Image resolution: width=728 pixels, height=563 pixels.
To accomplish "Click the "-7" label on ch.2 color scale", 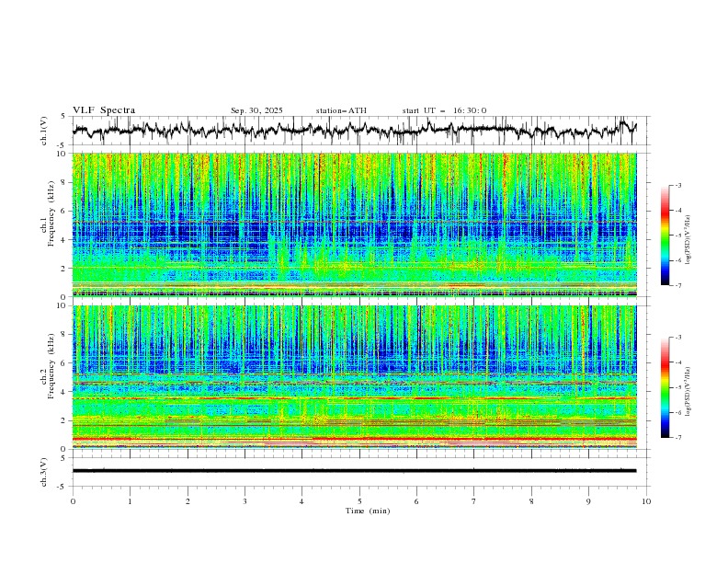I will (x=677, y=438).
